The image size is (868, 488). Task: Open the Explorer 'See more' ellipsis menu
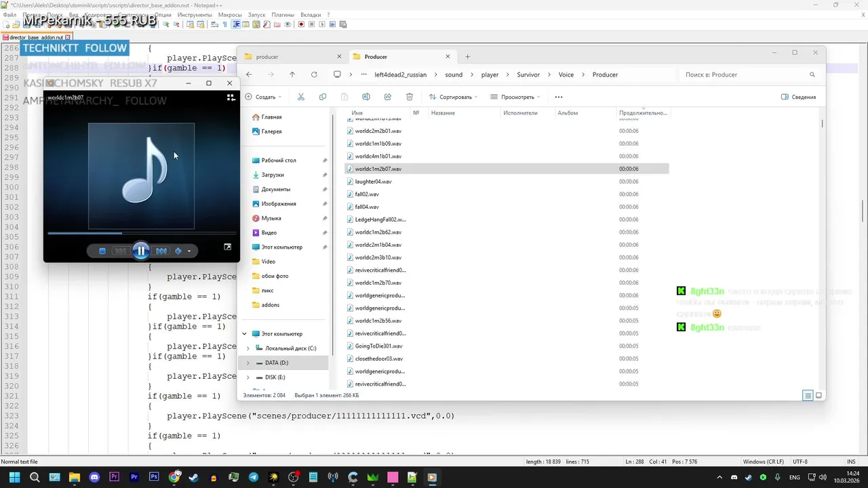pos(559,97)
